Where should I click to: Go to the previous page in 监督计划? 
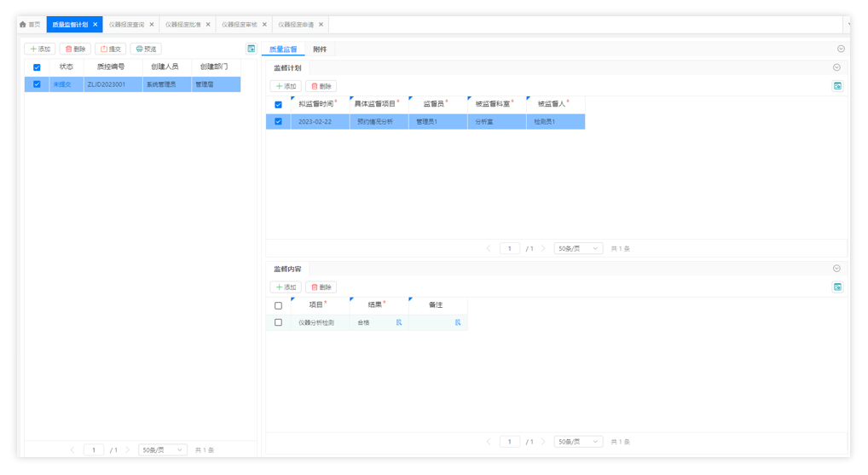[489, 248]
